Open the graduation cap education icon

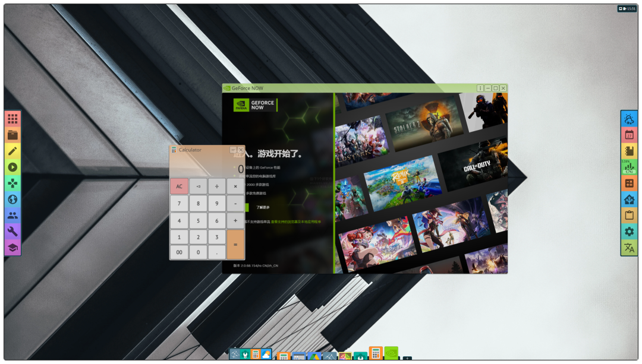(x=12, y=248)
